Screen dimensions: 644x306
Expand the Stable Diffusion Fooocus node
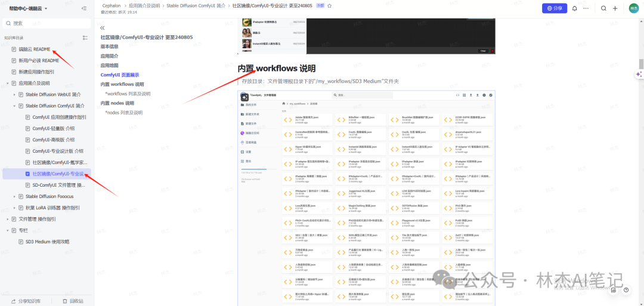click(15, 196)
